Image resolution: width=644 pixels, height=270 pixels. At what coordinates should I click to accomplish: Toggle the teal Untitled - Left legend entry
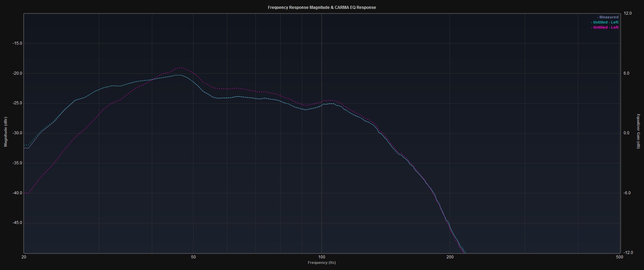605,22
